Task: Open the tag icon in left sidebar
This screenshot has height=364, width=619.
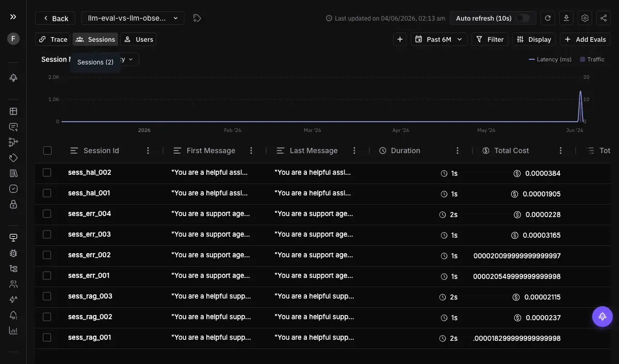Action: (13, 158)
